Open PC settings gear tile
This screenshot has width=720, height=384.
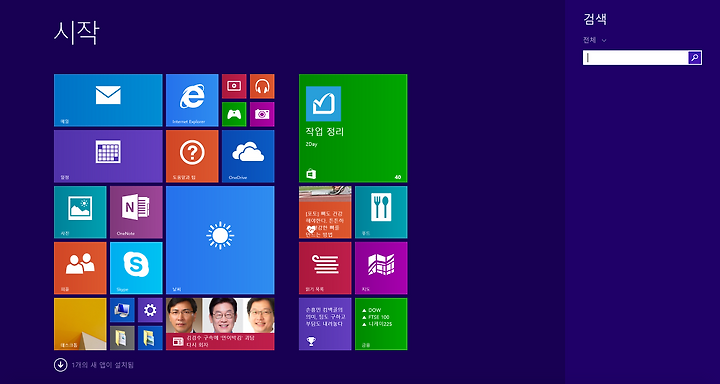(x=150, y=310)
